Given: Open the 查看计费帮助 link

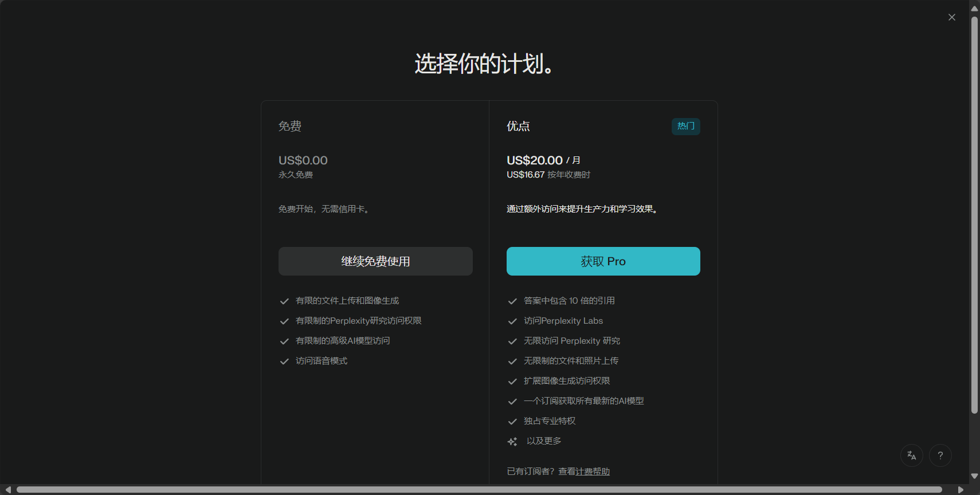Looking at the screenshot, I should pos(584,471).
